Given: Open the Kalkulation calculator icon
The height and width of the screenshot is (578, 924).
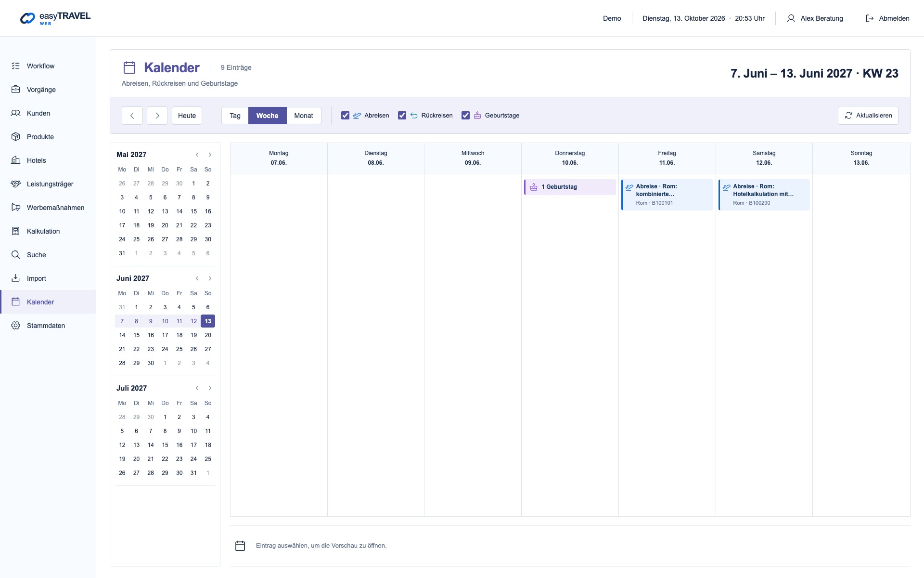Looking at the screenshot, I should coord(16,231).
